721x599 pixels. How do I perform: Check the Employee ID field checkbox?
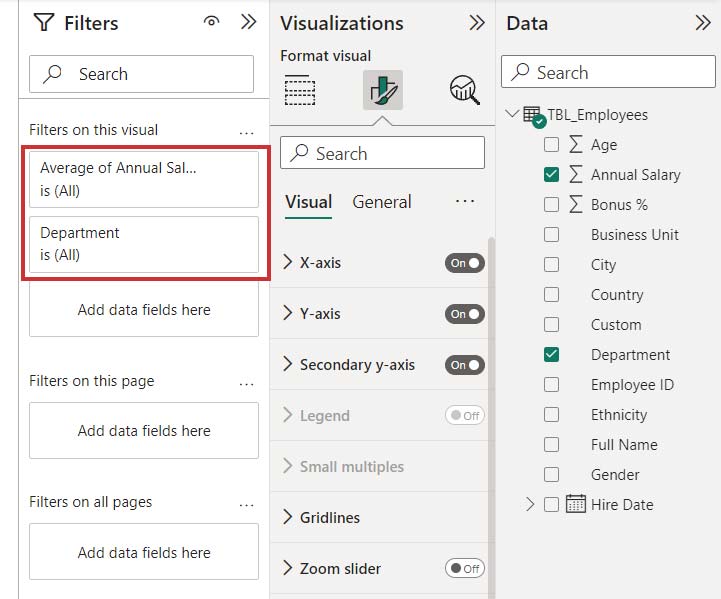pyautogui.click(x=551, y=384)
